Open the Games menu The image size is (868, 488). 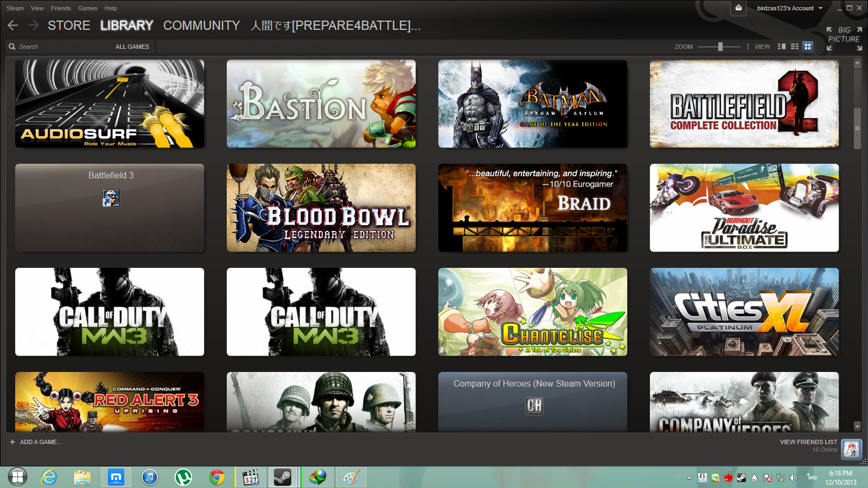(x=87, y=8)
